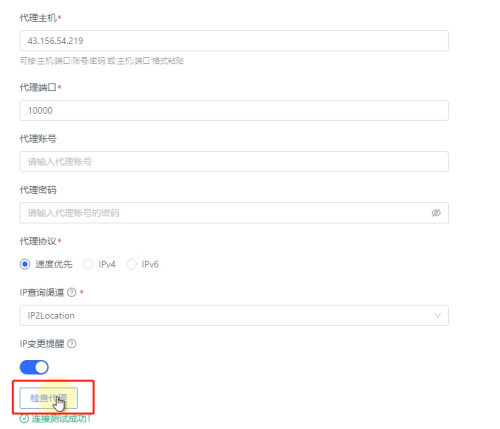Choose the IPv6 radio option
Screen dimensions: 500x429
click(x=131, y=264)
